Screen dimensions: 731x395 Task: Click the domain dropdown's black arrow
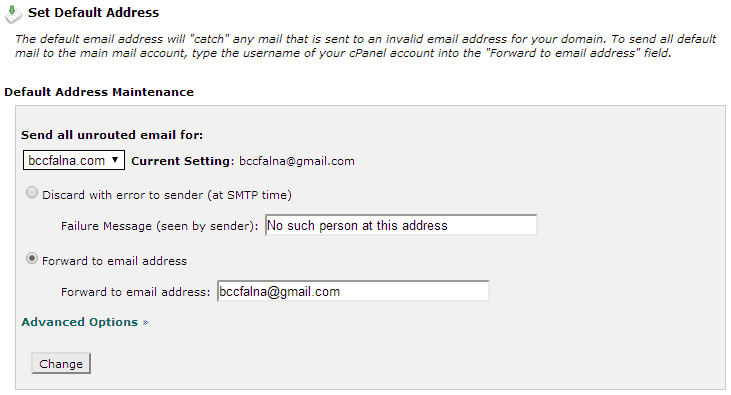(115, 160)
